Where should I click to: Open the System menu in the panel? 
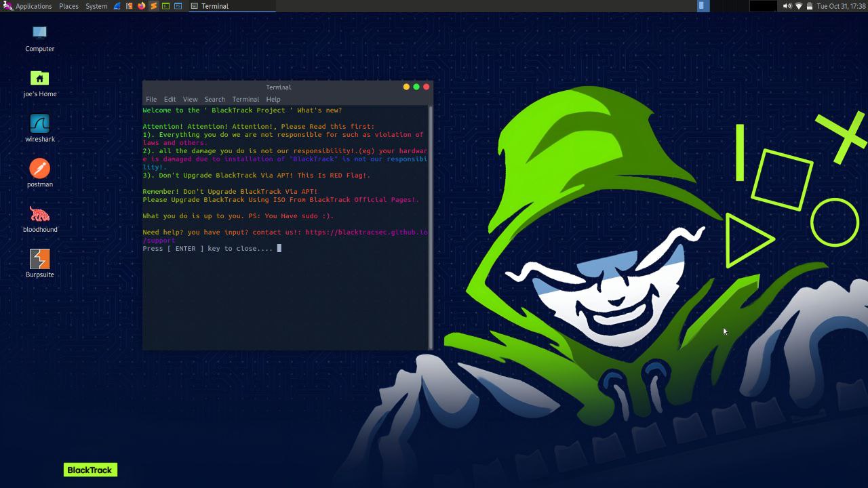coord(96,6)
